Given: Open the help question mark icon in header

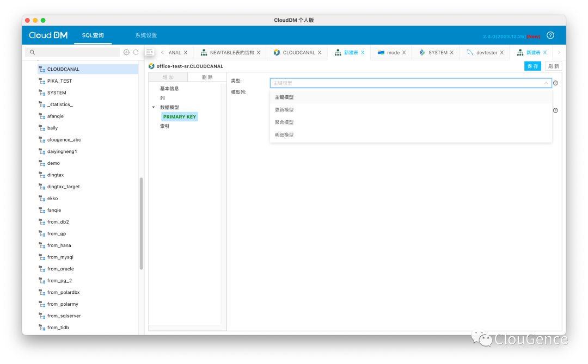Looking at the screenshot, I should tap(550, 35).
